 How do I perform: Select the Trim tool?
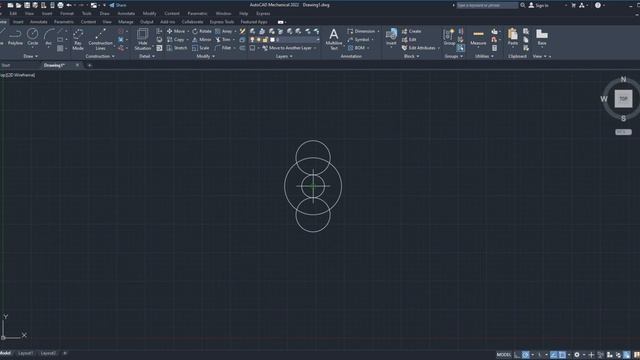[223, 40]
